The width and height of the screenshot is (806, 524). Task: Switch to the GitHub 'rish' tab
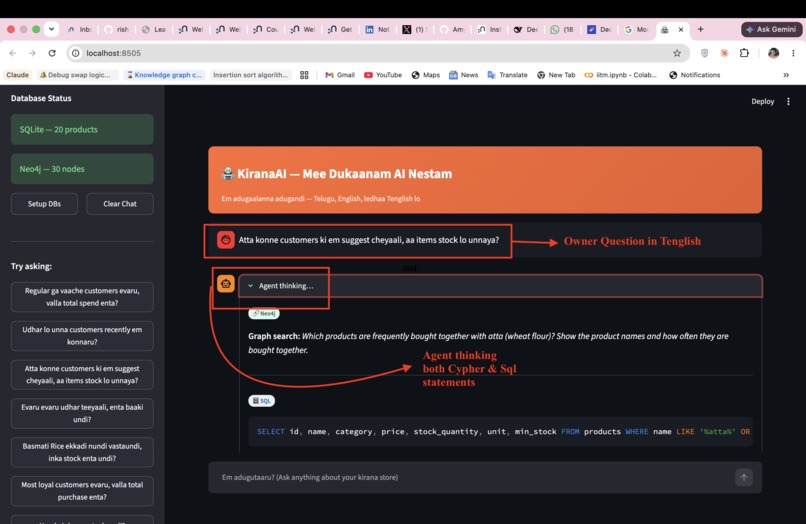116,29
